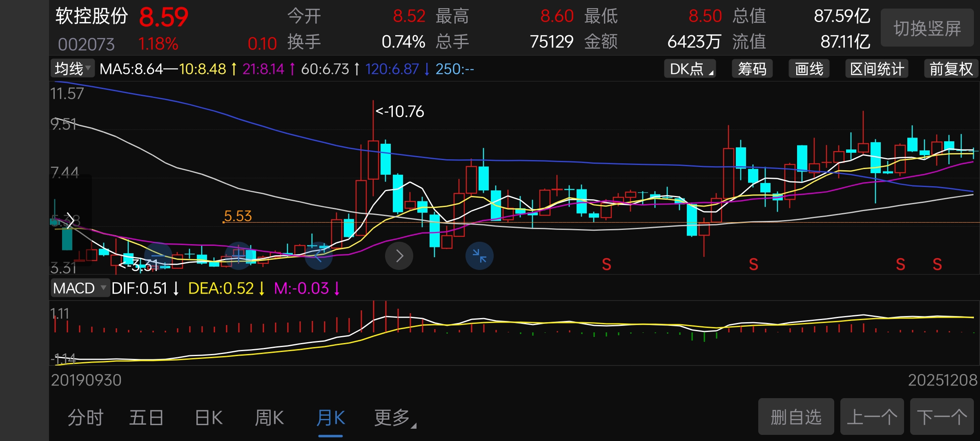The image size is (980, 441).
Task: Switch to the 周K tab
Action: [269, 418]
